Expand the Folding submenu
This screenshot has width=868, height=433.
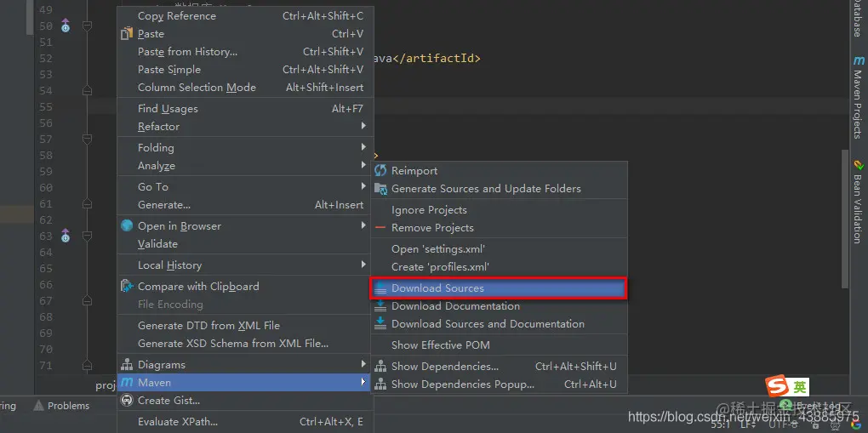pos(245,148)
